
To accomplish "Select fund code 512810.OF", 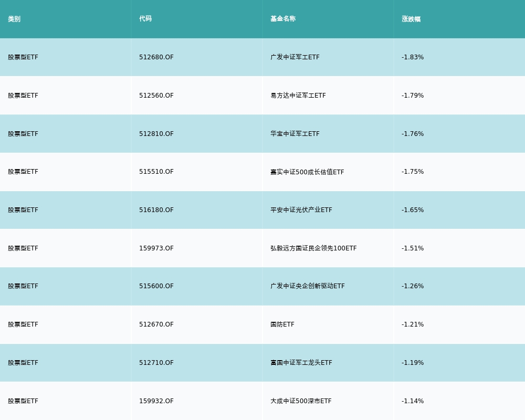I will (156, 134).
